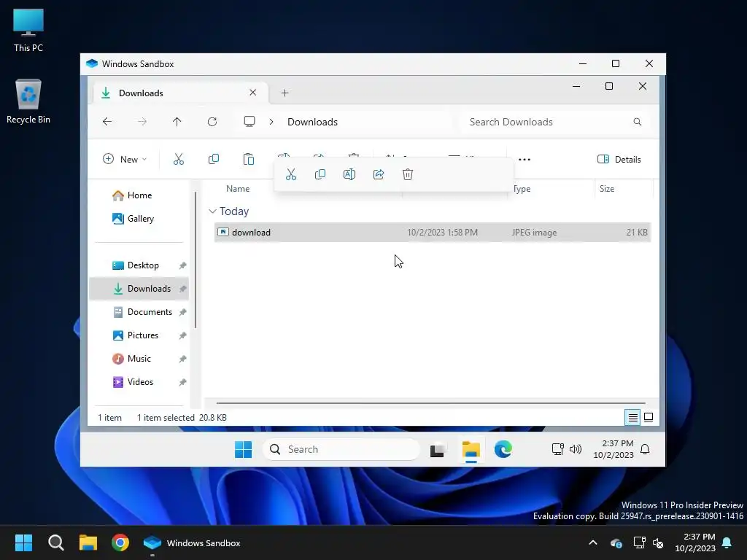
Task: Click Share icon in floating mini toolbar
Action: [x=379, y=174]
